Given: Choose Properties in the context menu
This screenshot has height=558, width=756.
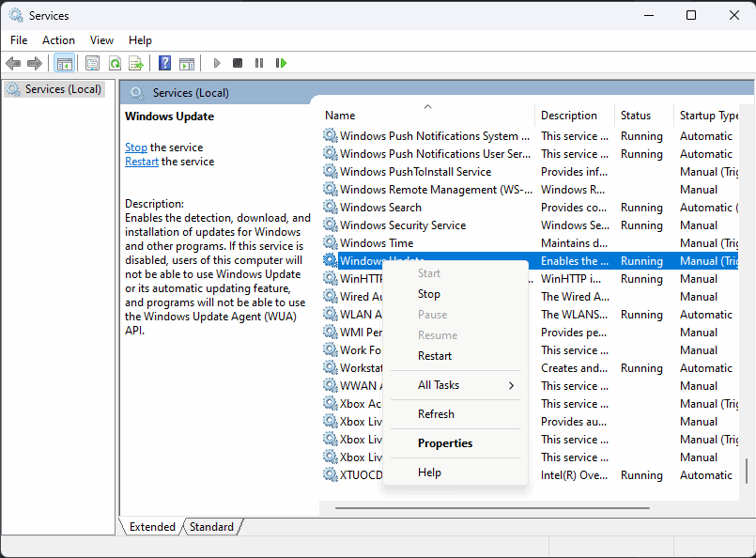Looking at the screenshot, I should [455, 443].
